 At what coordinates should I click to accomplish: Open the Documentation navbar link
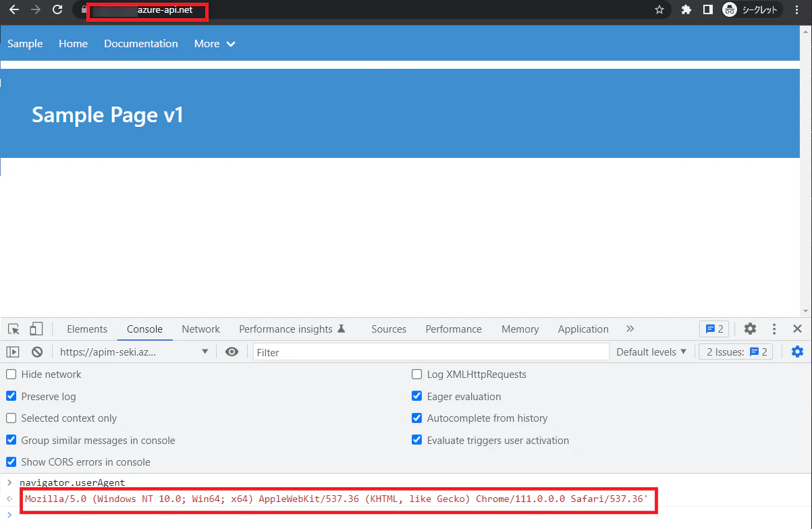coord(141,43)
